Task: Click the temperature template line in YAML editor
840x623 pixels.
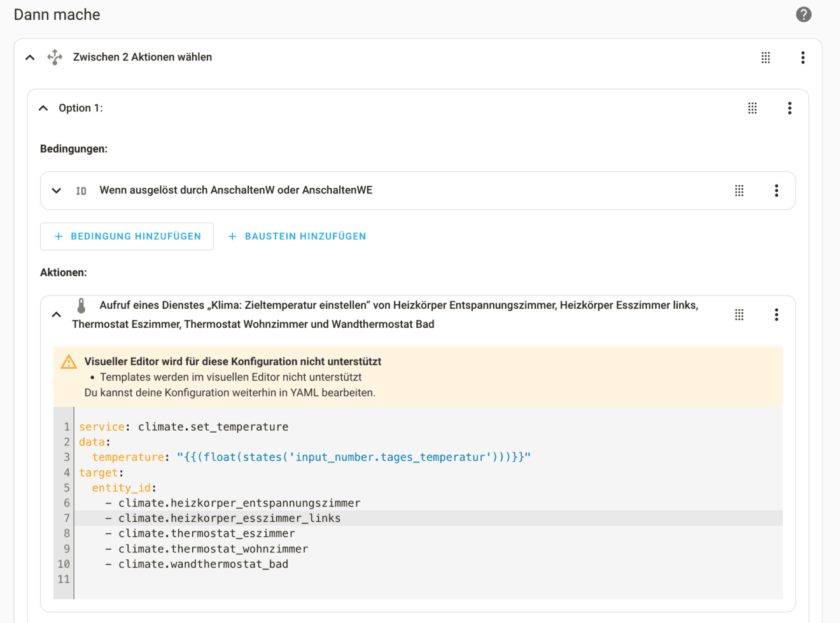Action: tap(311, 458)
